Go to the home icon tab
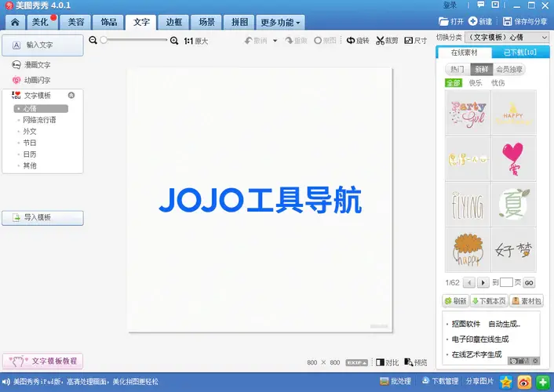Image resolution: width=554 pixels, height=392 pixels. 15,22
